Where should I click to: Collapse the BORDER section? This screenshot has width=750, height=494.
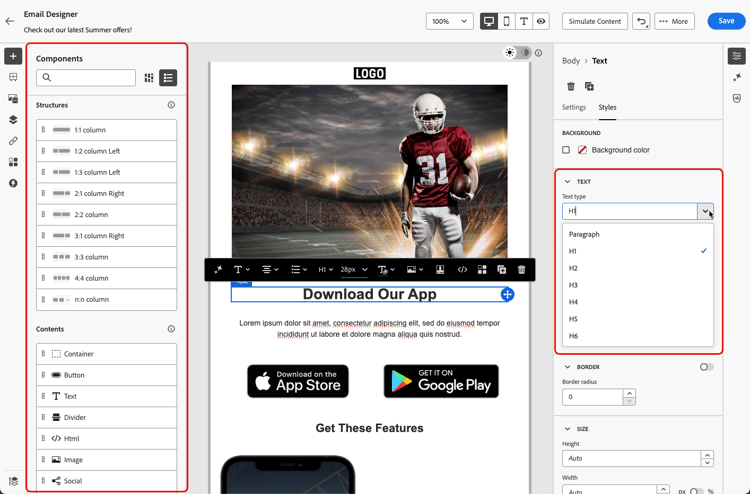567,367
